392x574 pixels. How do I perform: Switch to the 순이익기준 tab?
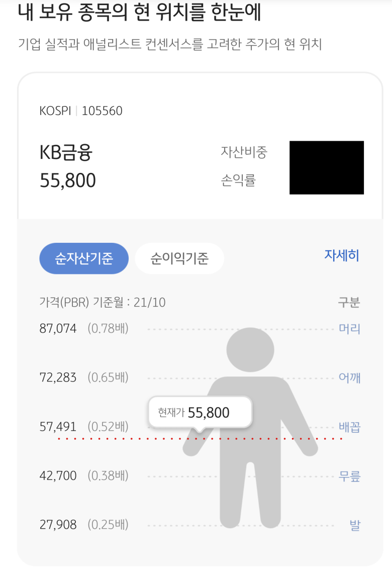pyautogui.click(x=179, y=258)
